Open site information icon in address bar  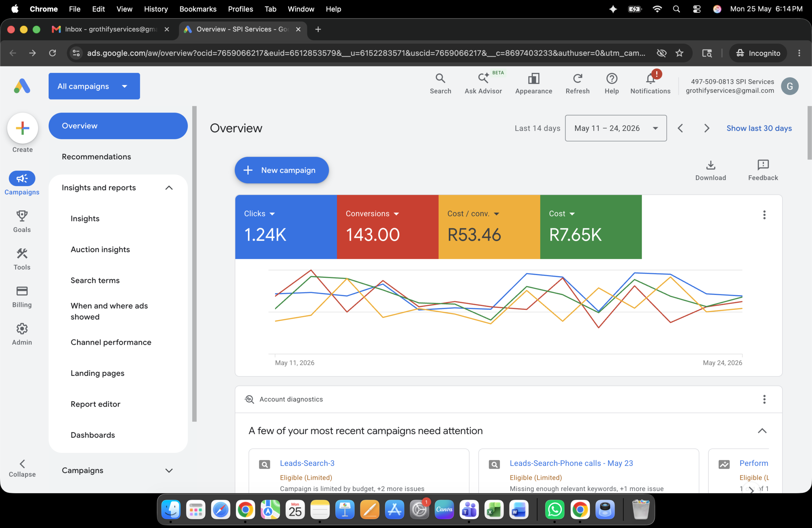click(x=76, y=53)
